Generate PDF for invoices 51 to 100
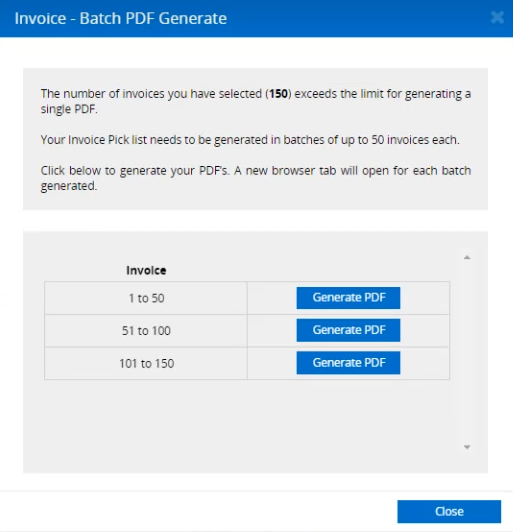The height and width of the screenshot is (532, 513). pos(348,330)
